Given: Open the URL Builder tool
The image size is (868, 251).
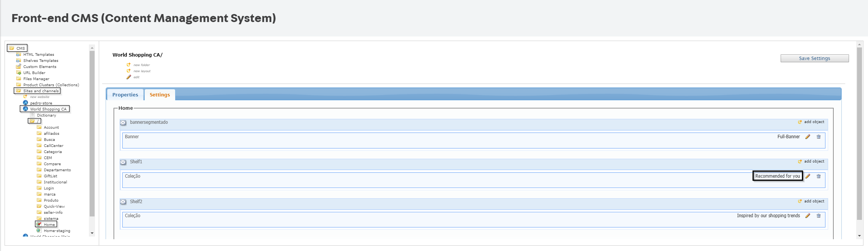Looking at the screenshot, I should (x=34, y=73).
